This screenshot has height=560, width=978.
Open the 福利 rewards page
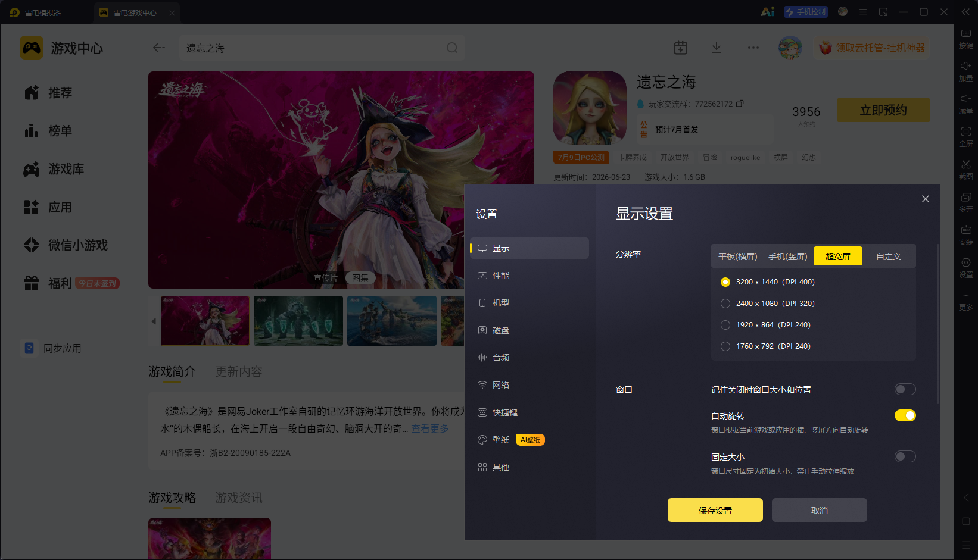pos(48,283)
